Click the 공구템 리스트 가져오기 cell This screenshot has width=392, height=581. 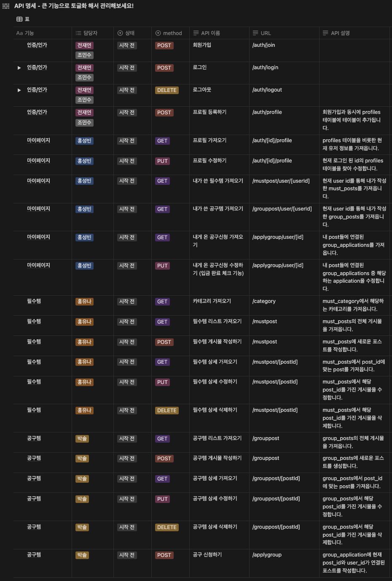coord(219,442)
